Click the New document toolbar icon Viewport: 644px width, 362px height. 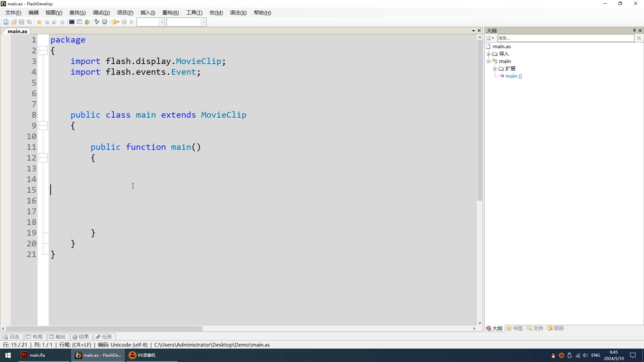tap(6, 22)
